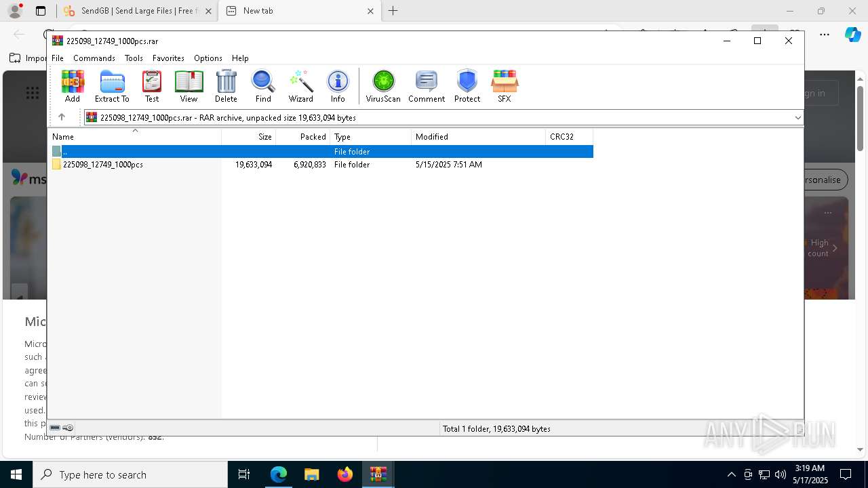
Task: Open the network icon in tray
Action: 764,474
